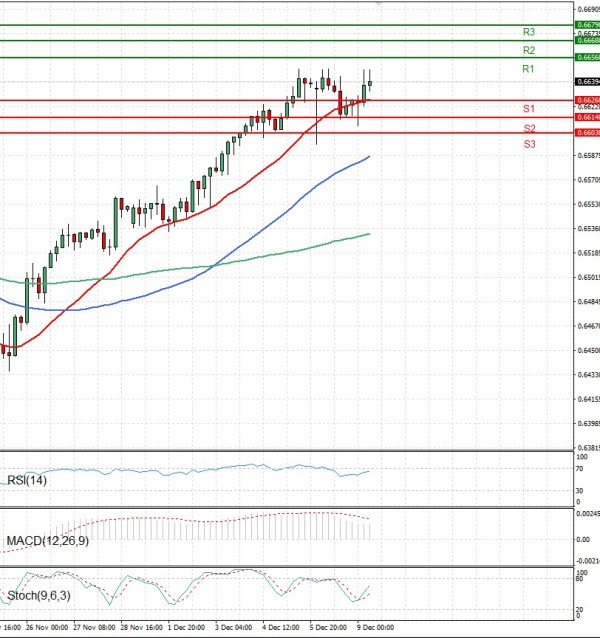Click the red price tag 0.6614

(587, 117)
